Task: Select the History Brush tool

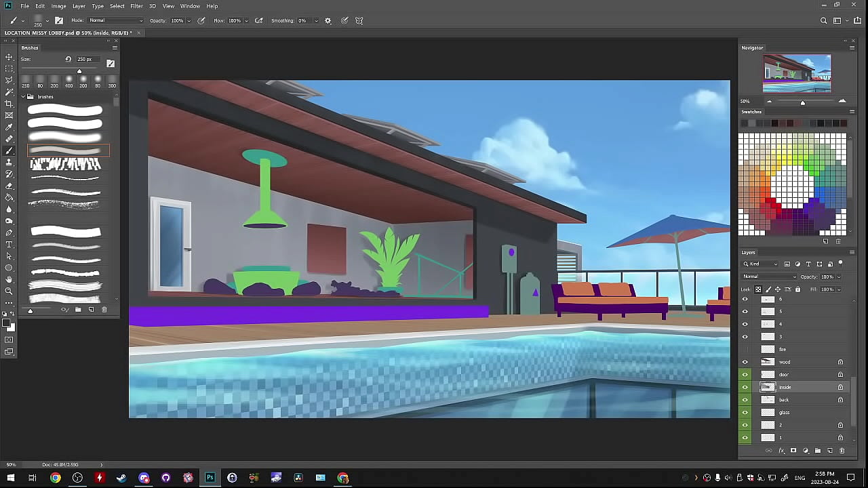Action: click(x=9, y=174)
